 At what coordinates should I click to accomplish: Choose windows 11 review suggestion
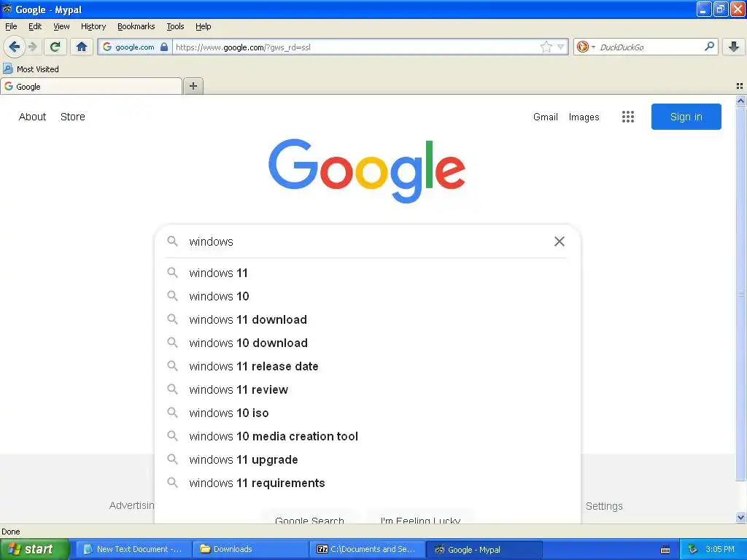click(368, 389)
